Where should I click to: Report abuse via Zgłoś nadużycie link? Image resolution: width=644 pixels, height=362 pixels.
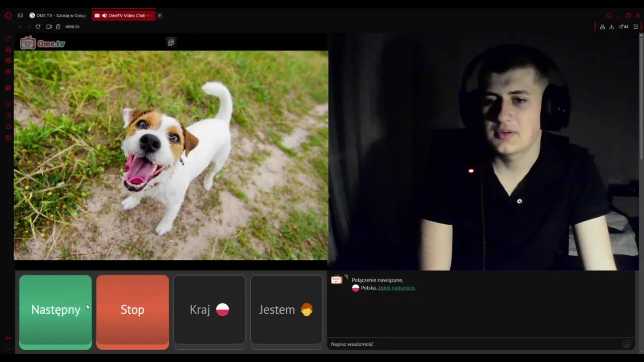click(x=396, y=288)
